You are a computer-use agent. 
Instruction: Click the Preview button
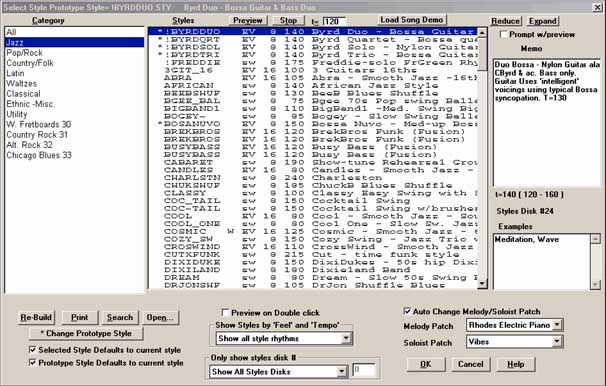[248, 20]
